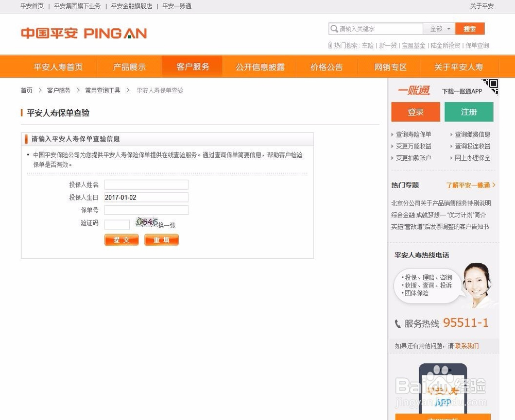Click 联系我们 link
The height and width of the screenshot is (420, 515).
[x=467, y=346]
